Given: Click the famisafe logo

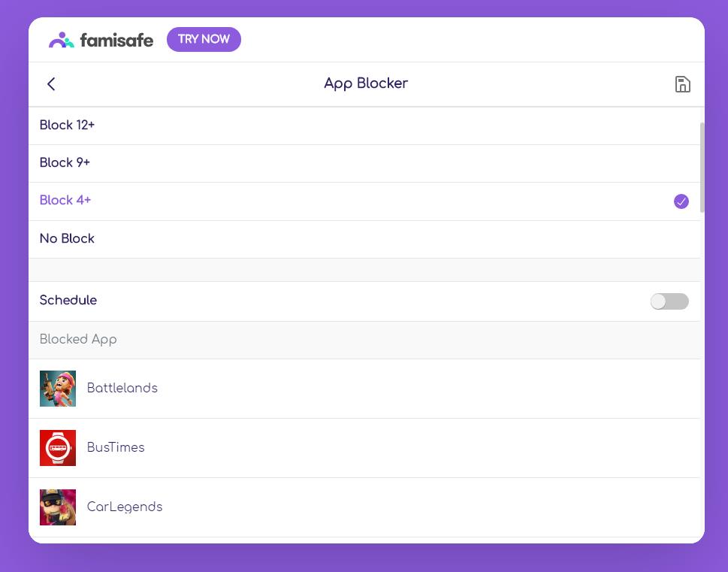Looking at the screenshot, I should click(x=101, y=40).
